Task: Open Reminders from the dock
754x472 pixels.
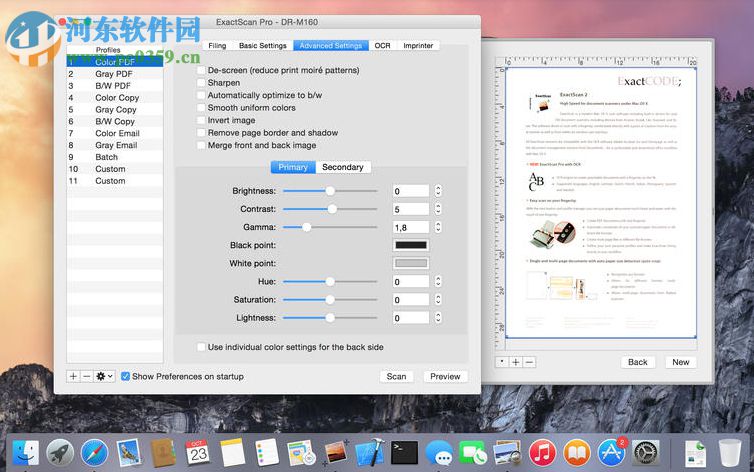Action: (267, 452)
